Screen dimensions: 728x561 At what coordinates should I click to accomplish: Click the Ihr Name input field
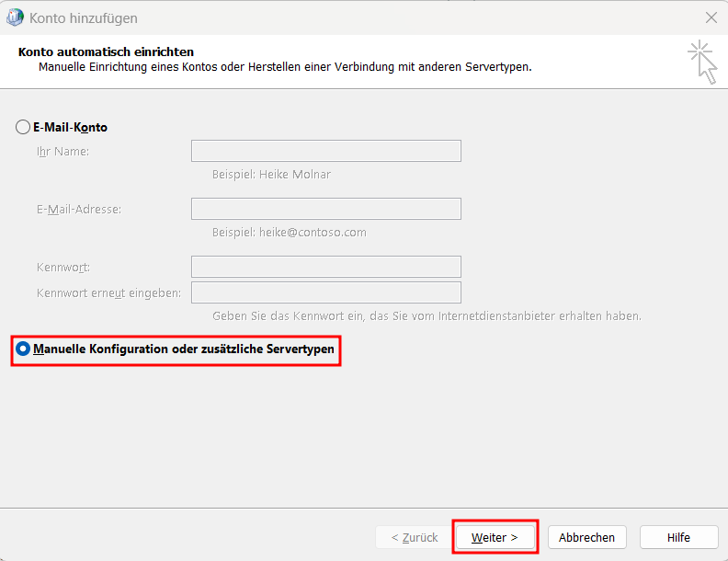tap(325, 151)
